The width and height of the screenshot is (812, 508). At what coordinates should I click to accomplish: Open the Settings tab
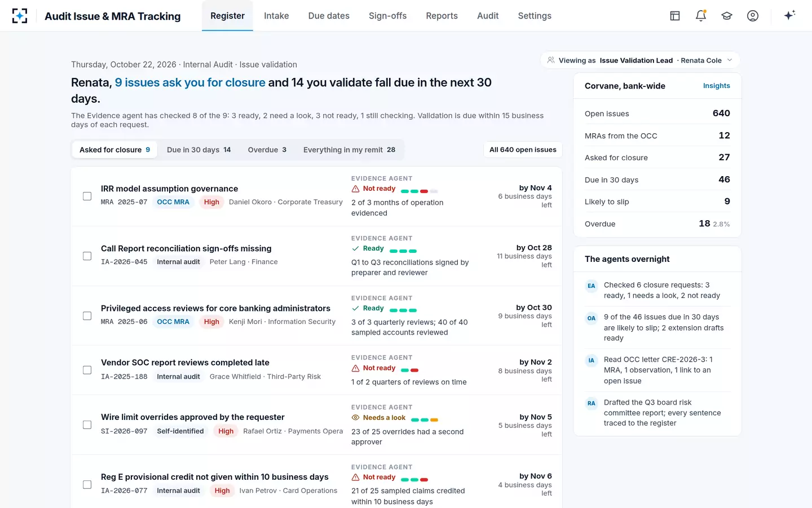point(535,16)
